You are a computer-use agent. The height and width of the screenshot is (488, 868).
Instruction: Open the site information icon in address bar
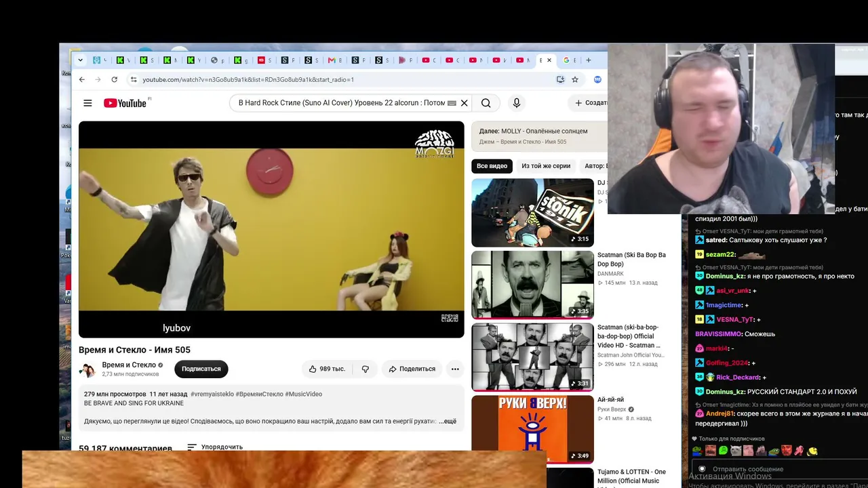(134, 79)
